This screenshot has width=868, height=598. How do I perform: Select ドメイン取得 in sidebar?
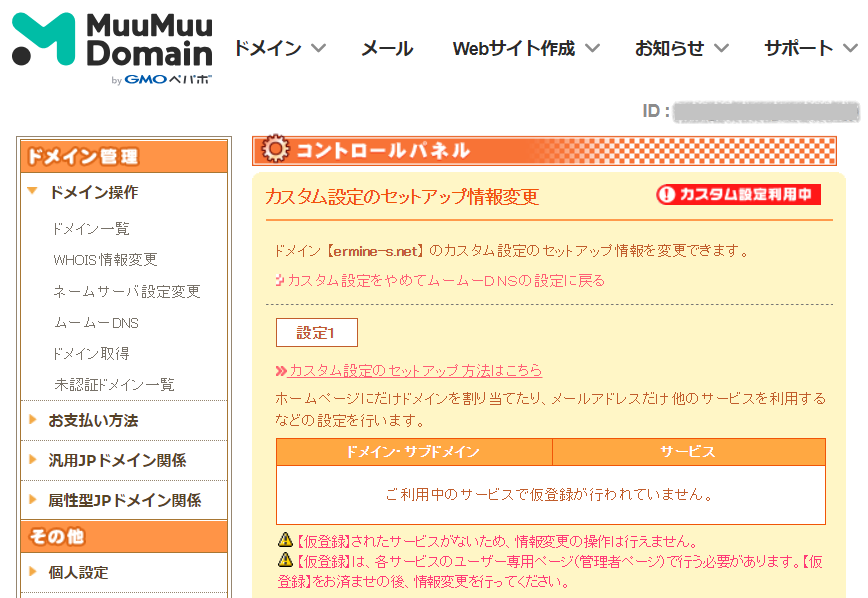[91, 353]
